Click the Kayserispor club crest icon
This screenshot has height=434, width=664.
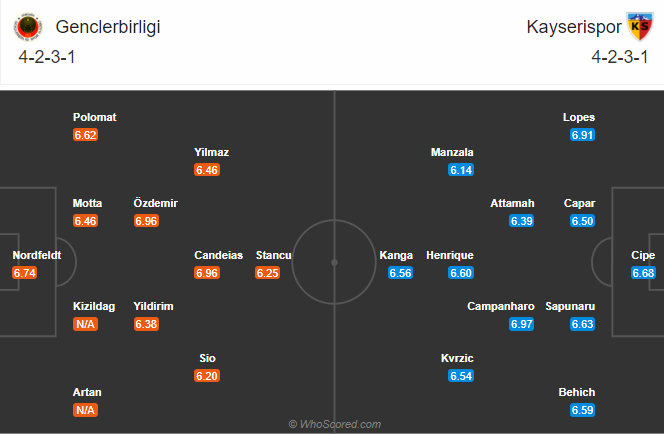[640, 27]
